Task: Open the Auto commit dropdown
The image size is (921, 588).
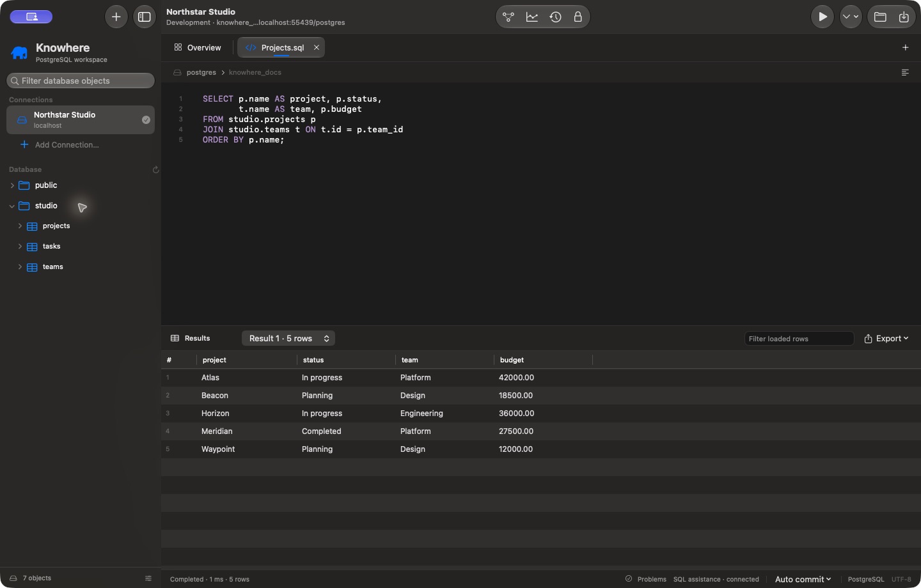Action: [803, 579]
